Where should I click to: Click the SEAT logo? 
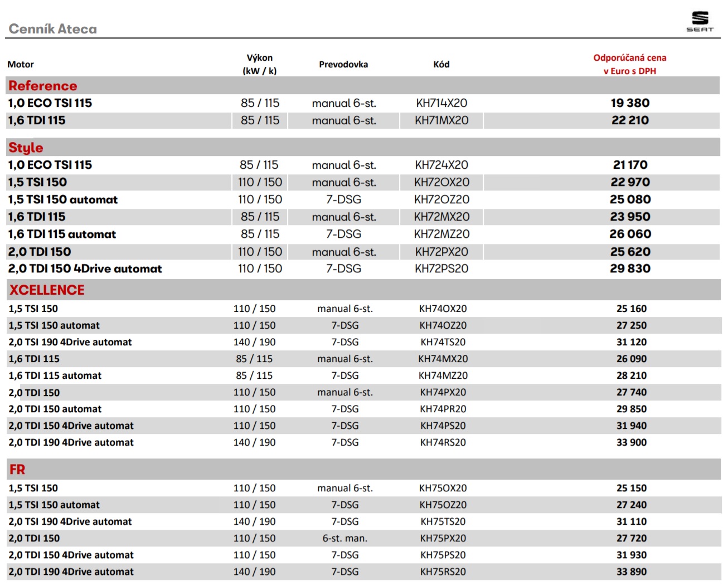(700, 22)
